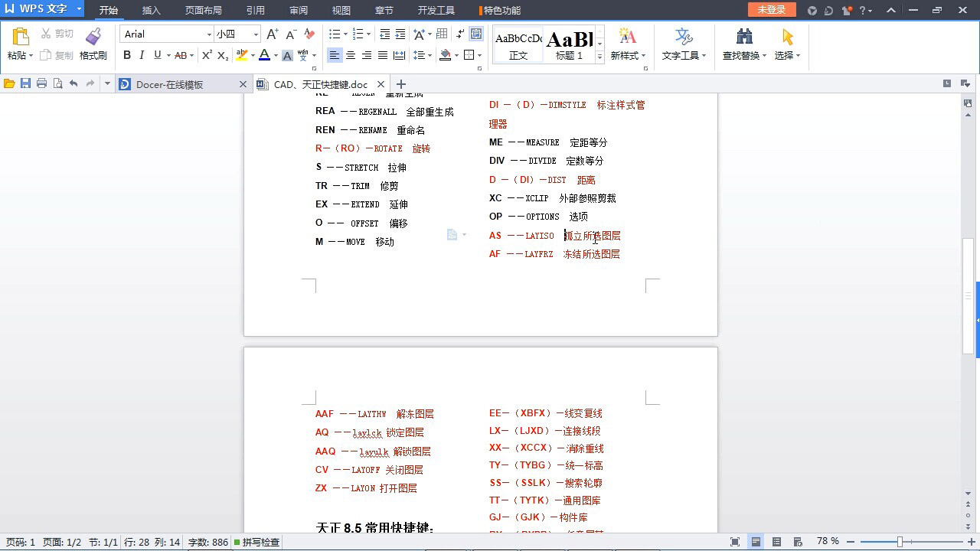Image resolution: width=980 pixels, height=551 pixels.
Task: Click the Undo arrow icon
Action: point(73,83)
